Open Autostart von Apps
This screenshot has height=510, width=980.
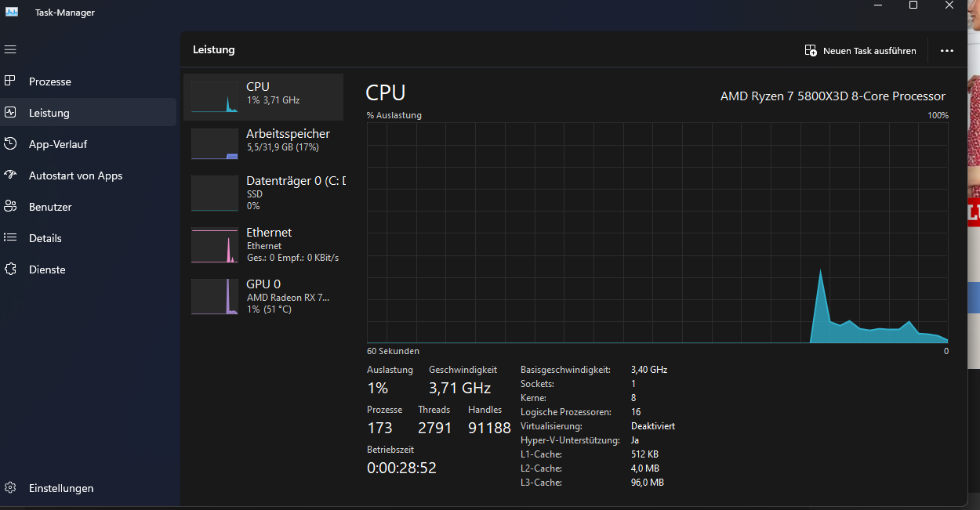pyautogui.click(x=88, y=175)
